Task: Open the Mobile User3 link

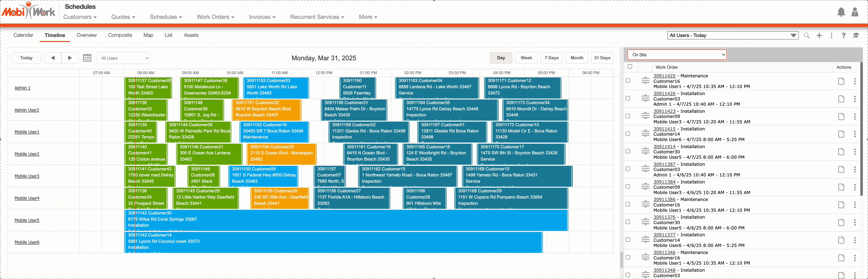Action: tap(27, 176)
